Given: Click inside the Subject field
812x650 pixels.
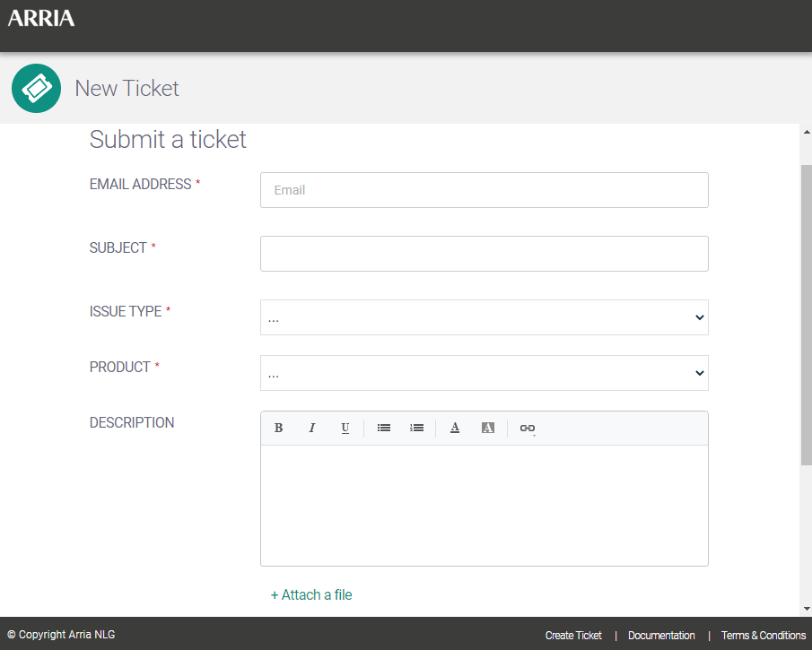Looking at the screenshot, I should [x=485, y=254].
